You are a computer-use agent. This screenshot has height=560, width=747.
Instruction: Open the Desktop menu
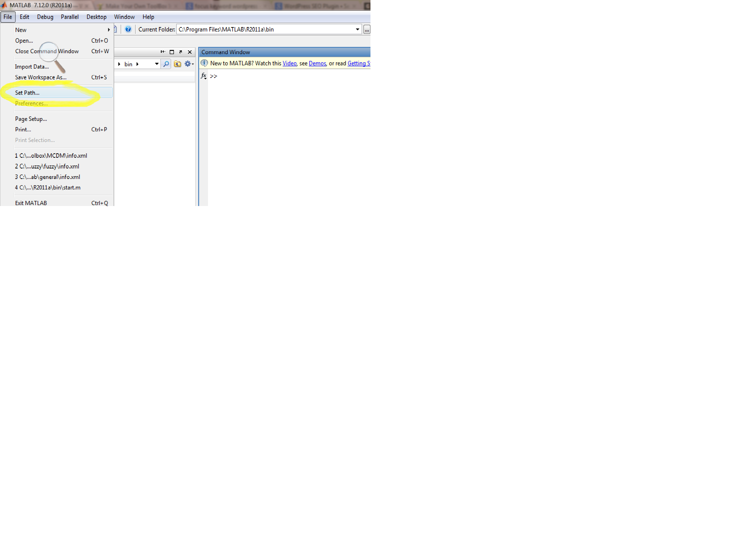[x=96, y=17]
